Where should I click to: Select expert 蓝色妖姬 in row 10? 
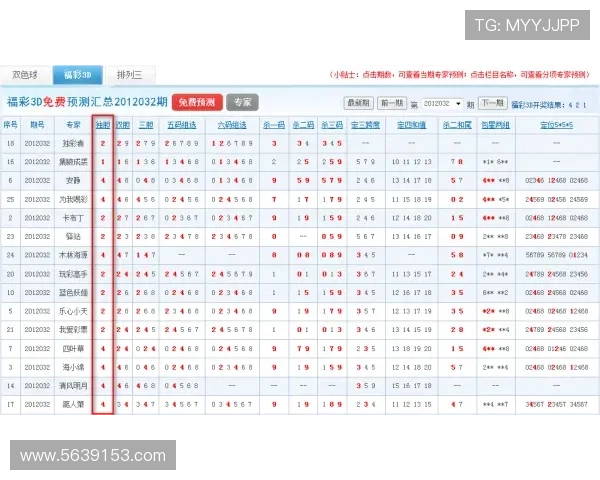[x=73, y=292]
